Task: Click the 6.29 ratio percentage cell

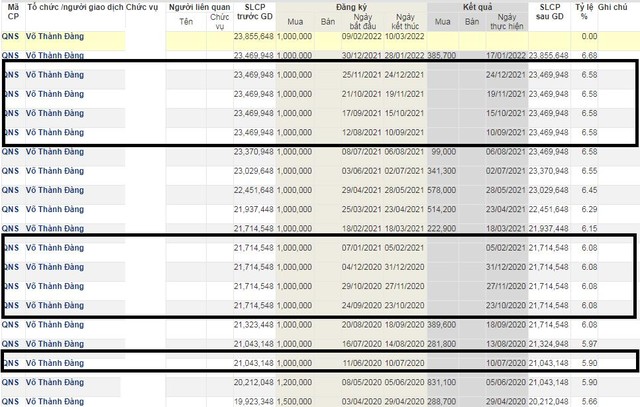Action: pyautogui.click(x=589, y=208)
